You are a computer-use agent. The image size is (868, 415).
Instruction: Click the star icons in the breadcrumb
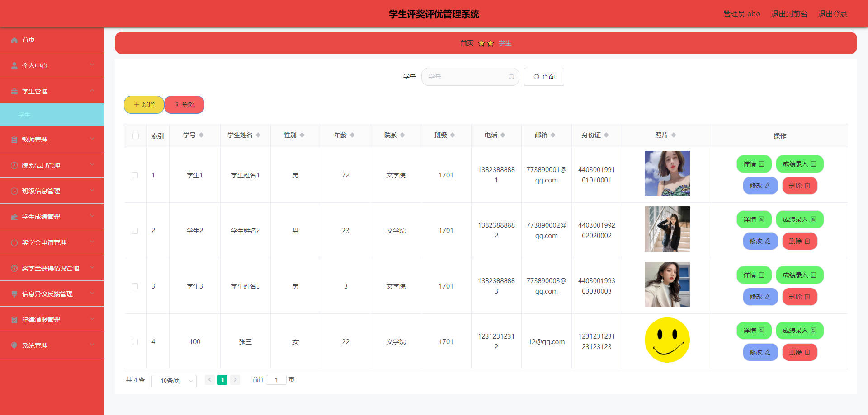pyautogui.click(x=486, y=43)
